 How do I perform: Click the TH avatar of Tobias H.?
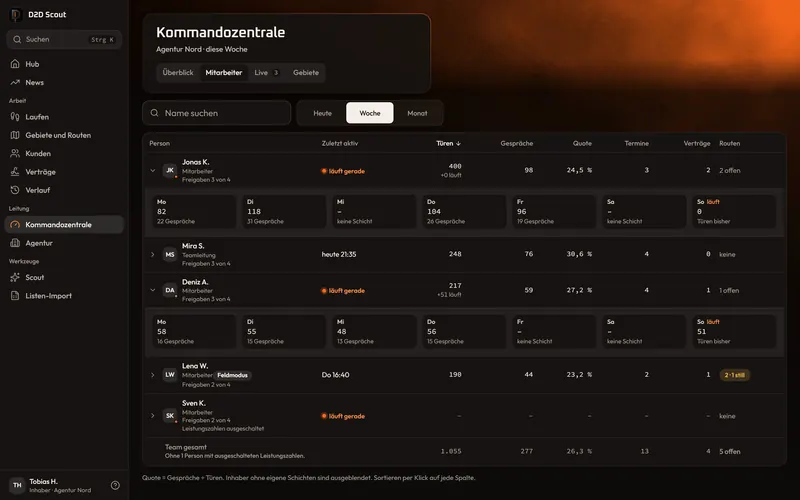pyautogui.click(x=17, y=485)
